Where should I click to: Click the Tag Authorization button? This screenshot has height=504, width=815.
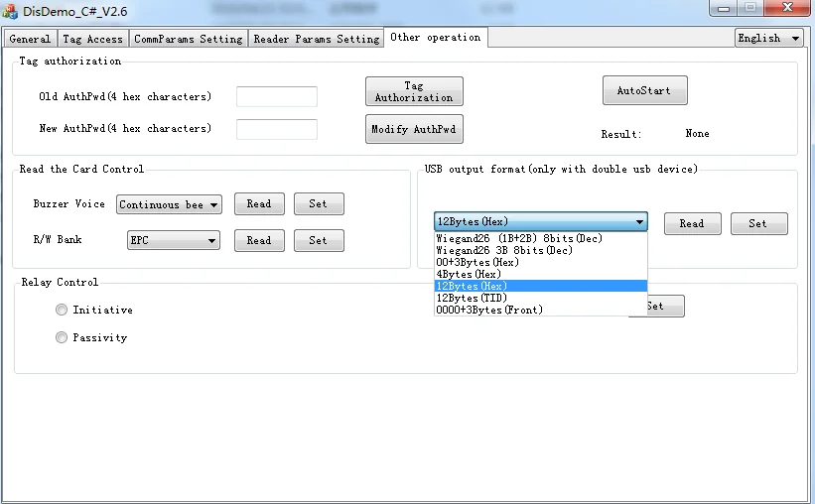[x=414, y=91]
